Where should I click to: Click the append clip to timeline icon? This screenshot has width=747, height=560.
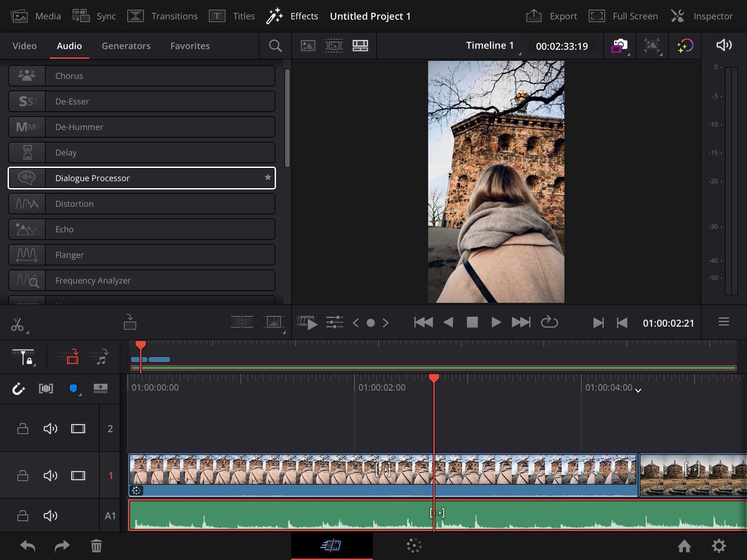click(130, 322)
